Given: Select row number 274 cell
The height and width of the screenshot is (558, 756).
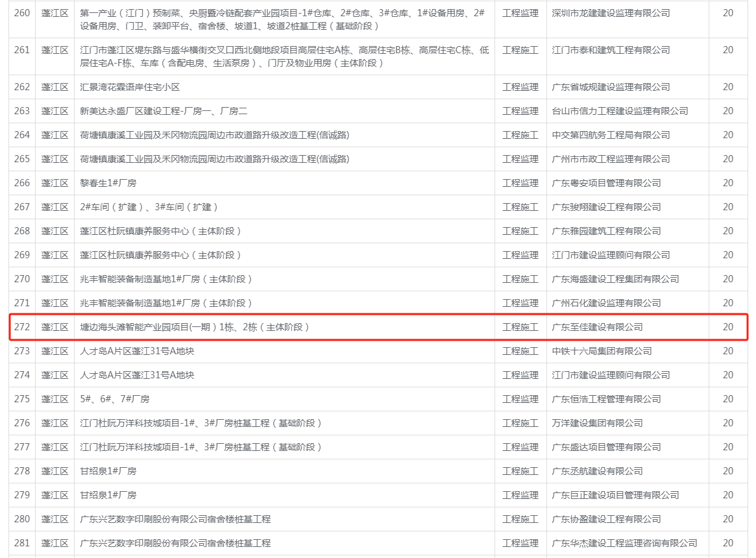Looking at the screenshot, I should [22, 375].
